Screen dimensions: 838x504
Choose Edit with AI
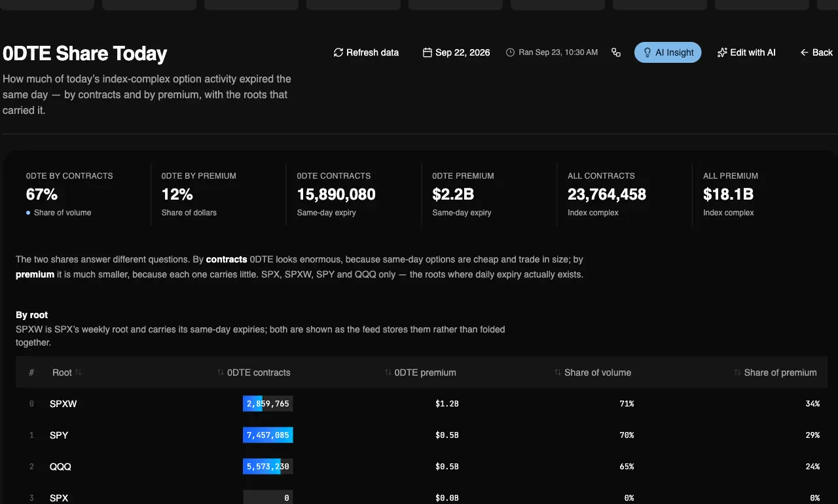coord(746,52)
